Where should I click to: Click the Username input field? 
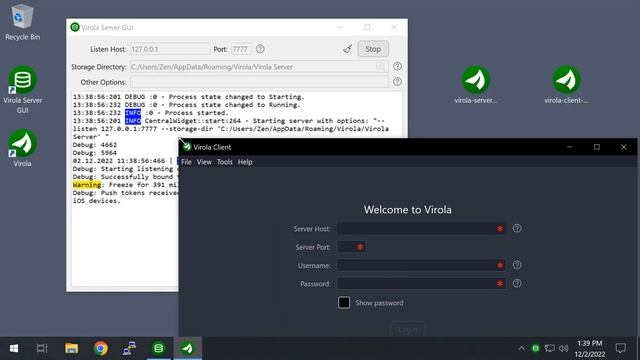[x=421, y=265]
